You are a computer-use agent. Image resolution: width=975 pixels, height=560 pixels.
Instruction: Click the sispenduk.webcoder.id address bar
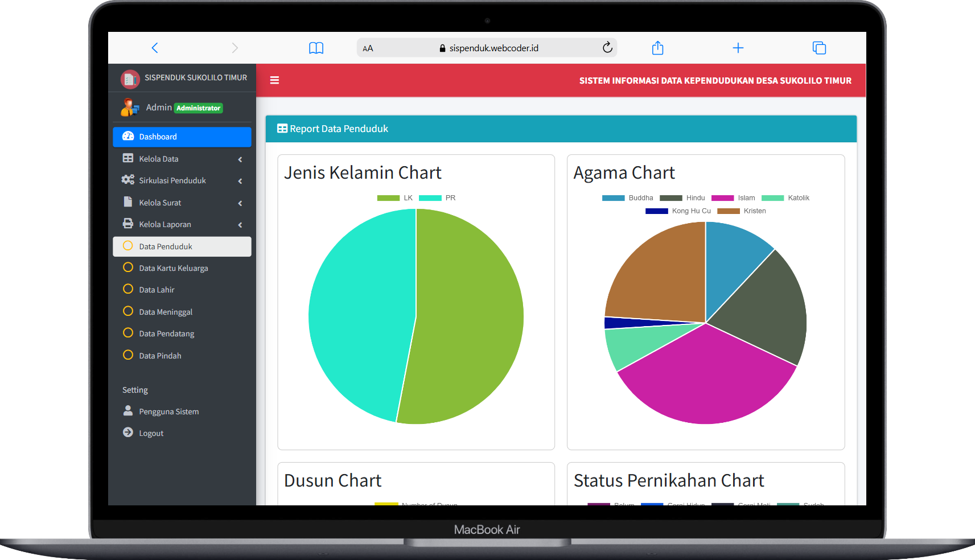(487, 48)
